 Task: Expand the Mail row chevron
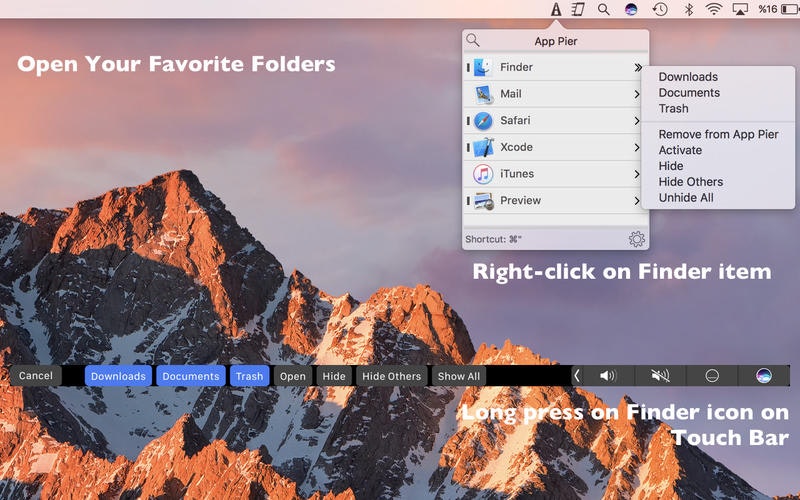click(x=637, y=94)
